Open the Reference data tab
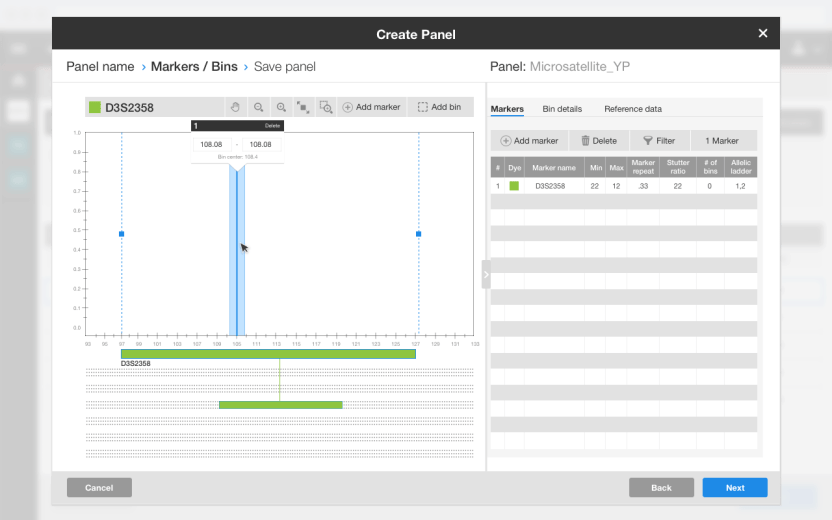The width and height of the screenshot is (832, 520). click(633, 109)
